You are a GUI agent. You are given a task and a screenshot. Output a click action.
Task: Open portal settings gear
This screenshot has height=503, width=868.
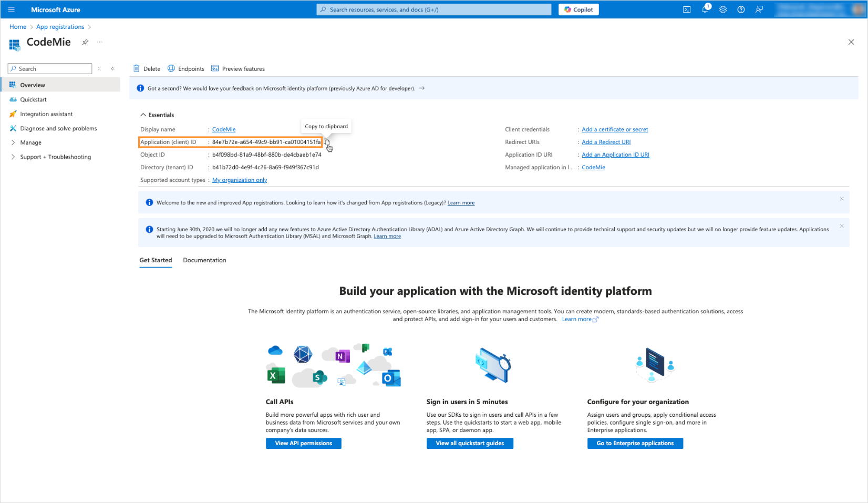723,9
